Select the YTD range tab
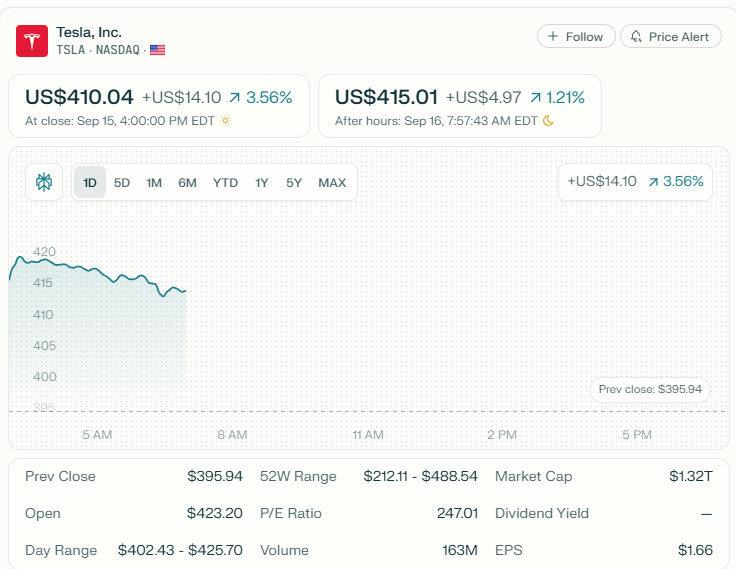This screenshot has height=569, width=736. coord(225,182)
